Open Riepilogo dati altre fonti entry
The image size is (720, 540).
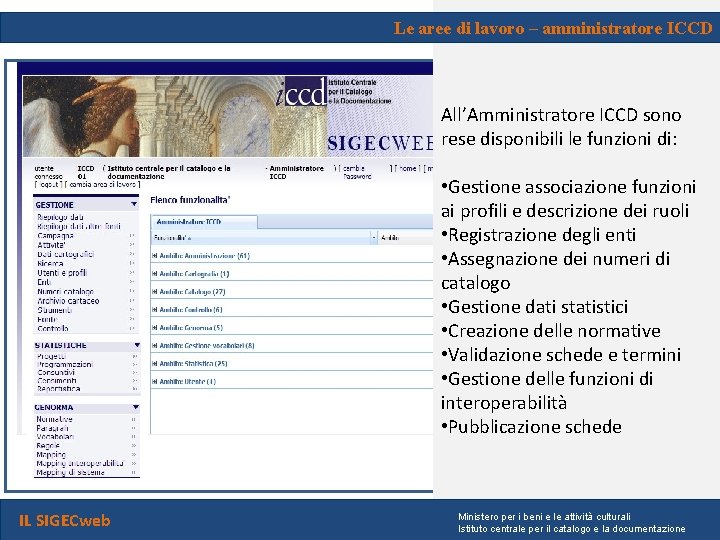pos(79,226)
